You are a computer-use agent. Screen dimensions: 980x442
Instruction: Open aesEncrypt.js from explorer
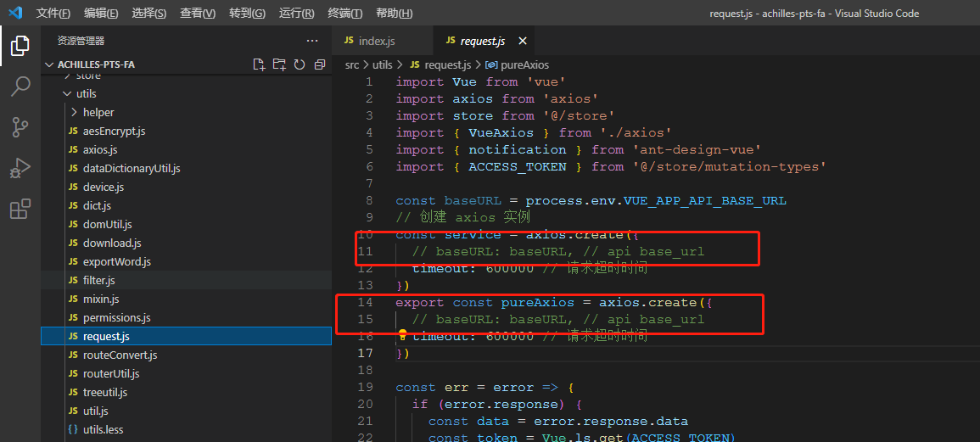tap(187, 131)
